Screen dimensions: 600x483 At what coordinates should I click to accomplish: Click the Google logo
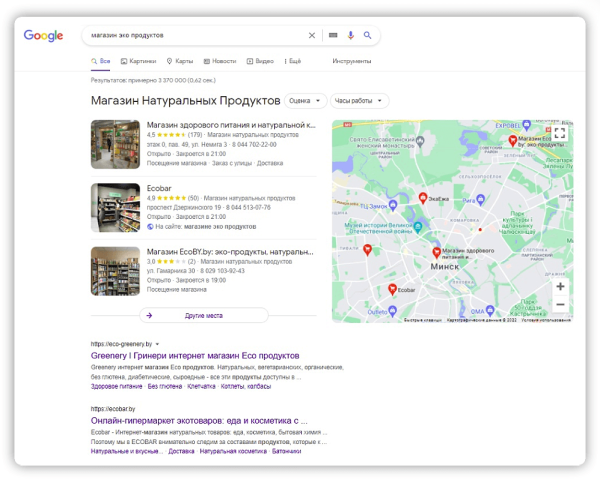pos(43,36)
